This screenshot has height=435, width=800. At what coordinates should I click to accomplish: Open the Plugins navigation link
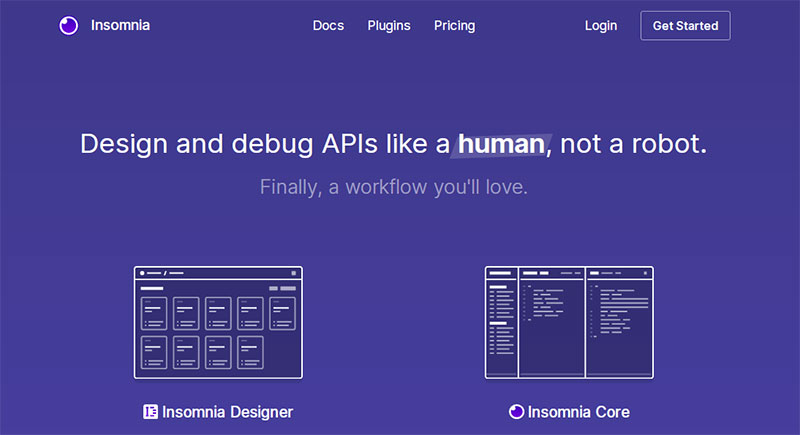(x=389, y=25)
